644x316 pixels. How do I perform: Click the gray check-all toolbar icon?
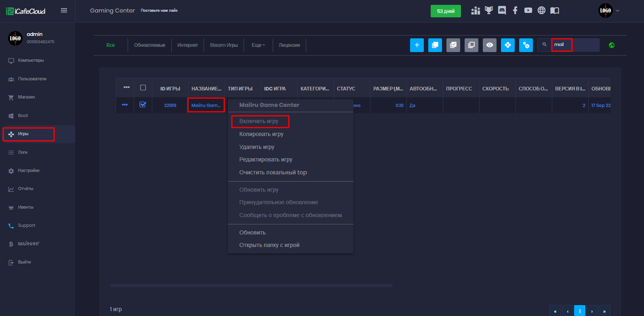click(x=453, y=45)
